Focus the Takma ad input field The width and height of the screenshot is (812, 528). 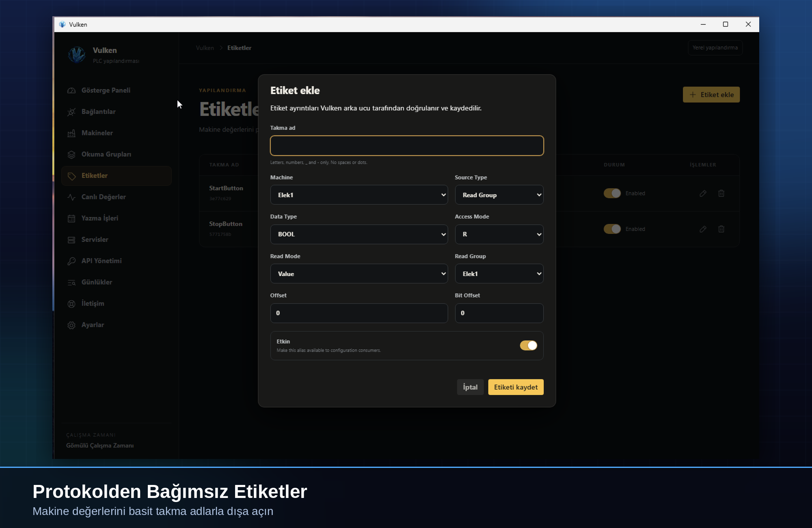(407, 146)
